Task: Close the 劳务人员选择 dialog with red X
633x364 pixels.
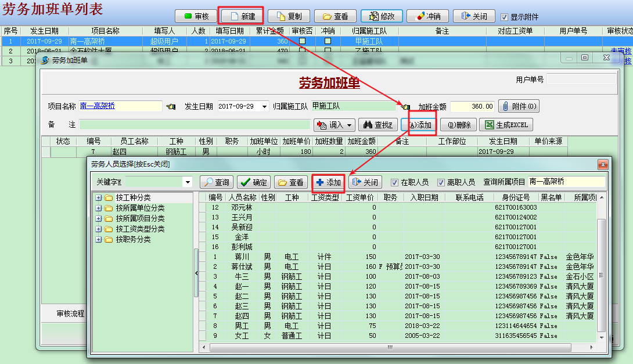Action: point(603,164)
